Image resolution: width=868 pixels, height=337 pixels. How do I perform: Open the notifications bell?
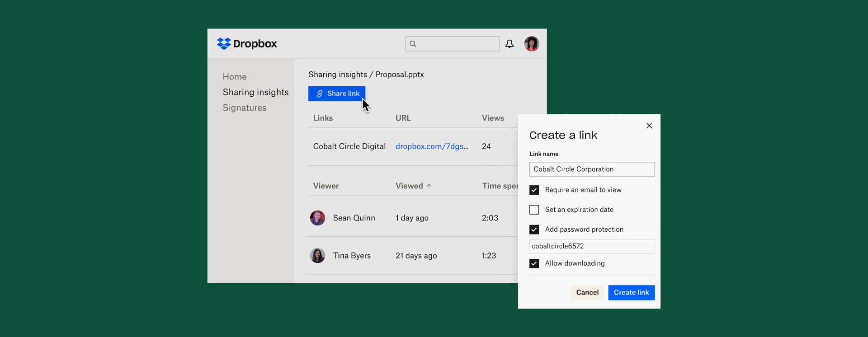509,44
